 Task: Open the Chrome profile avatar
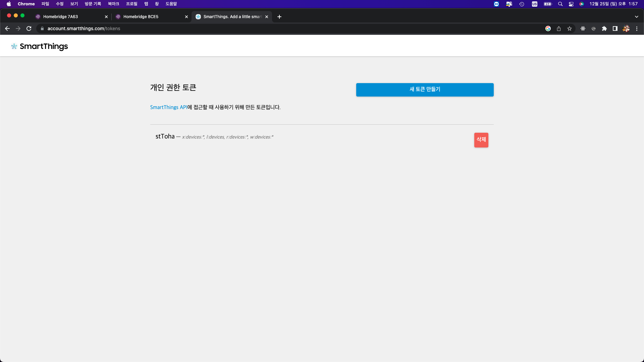pos(626,28)
